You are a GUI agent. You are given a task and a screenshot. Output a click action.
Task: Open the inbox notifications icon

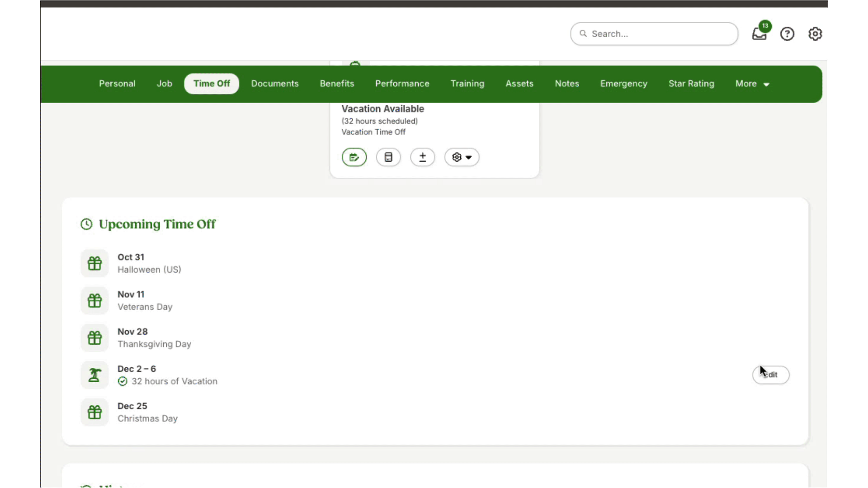click(x=759, y=34)
